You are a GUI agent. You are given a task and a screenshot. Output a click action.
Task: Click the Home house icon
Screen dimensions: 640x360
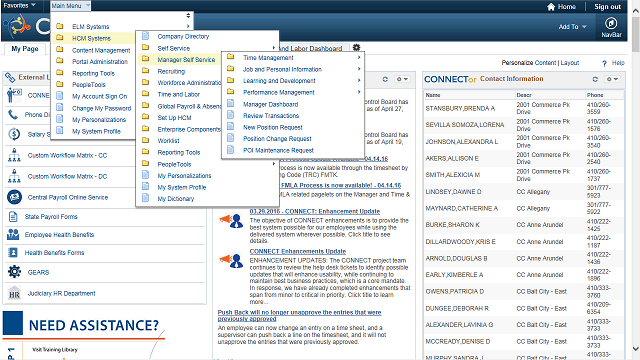pyautogui.click(x=551, y=7)
